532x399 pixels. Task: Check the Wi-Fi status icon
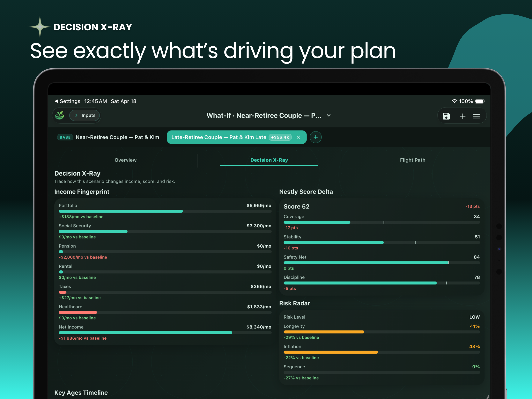[454, 101]
